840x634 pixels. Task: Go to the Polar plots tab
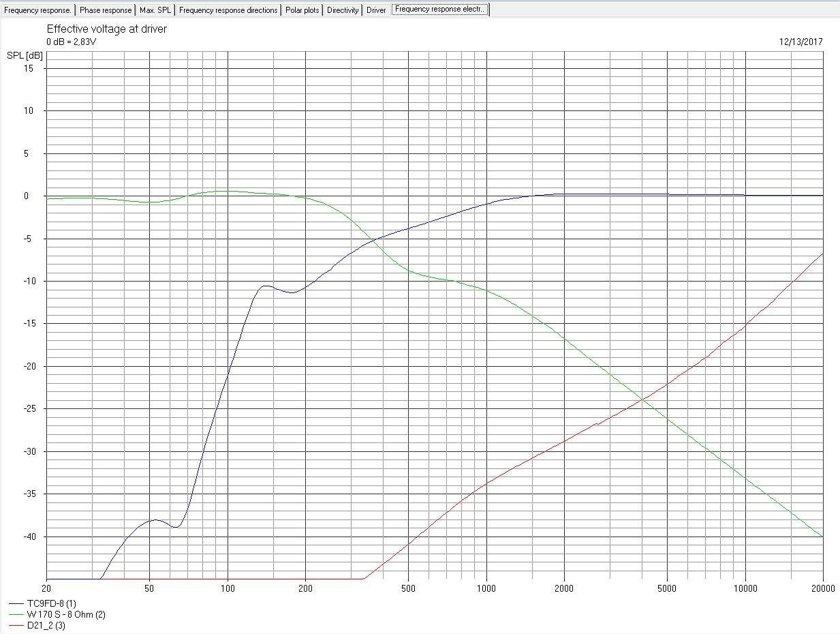point(302,10)
